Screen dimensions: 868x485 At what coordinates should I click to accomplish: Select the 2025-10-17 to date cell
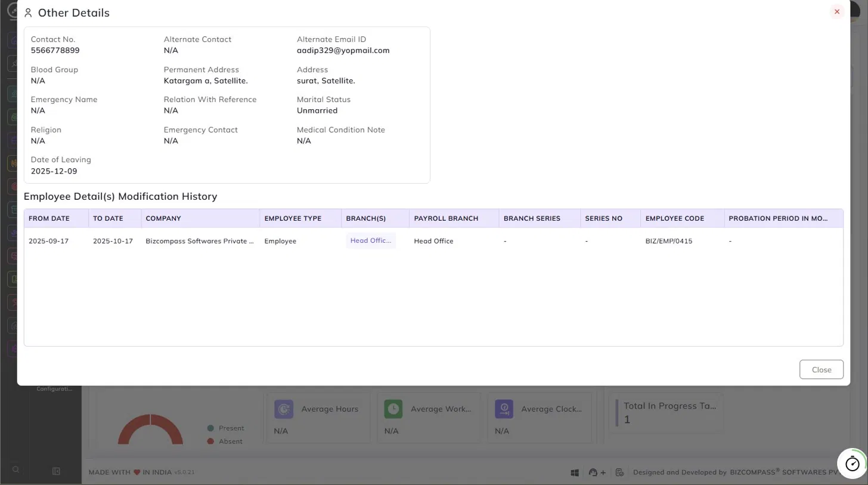113,241
